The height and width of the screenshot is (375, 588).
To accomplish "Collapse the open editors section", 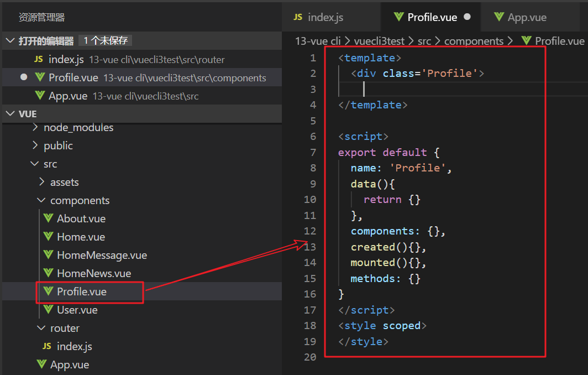I will click(x=11, y=41).
